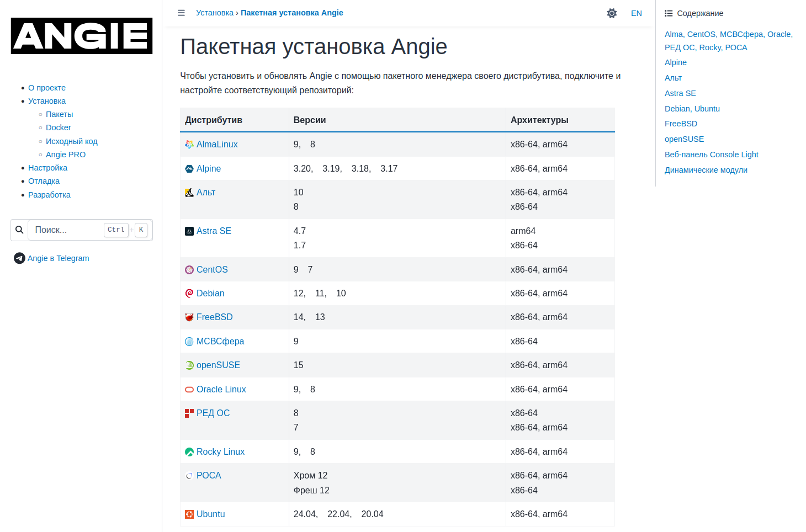Click the AlmaLinux logo icon
The width and height of the screenshot is (806, 532).
click(x=189, y=144)
